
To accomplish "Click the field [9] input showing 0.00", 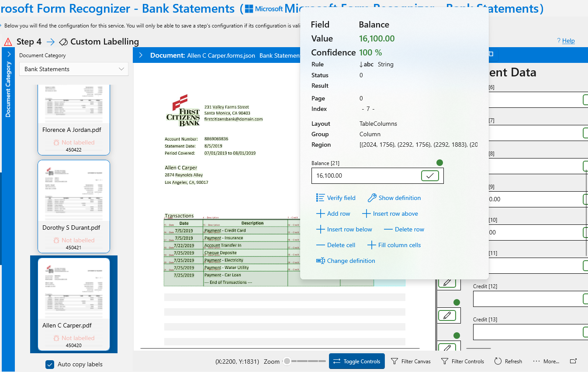I will coord(538,199).
